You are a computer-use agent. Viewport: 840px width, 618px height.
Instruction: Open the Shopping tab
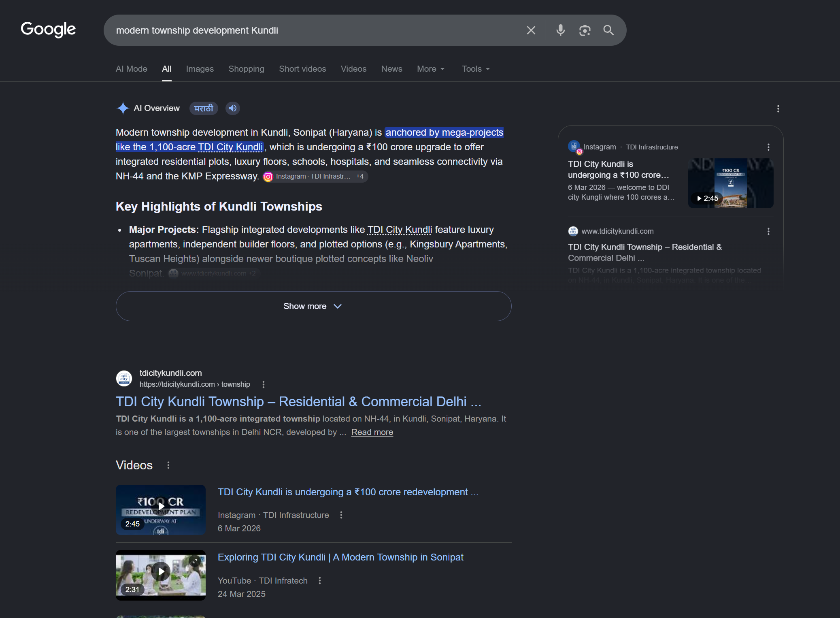pyautogui.click(x=246, y=69)
